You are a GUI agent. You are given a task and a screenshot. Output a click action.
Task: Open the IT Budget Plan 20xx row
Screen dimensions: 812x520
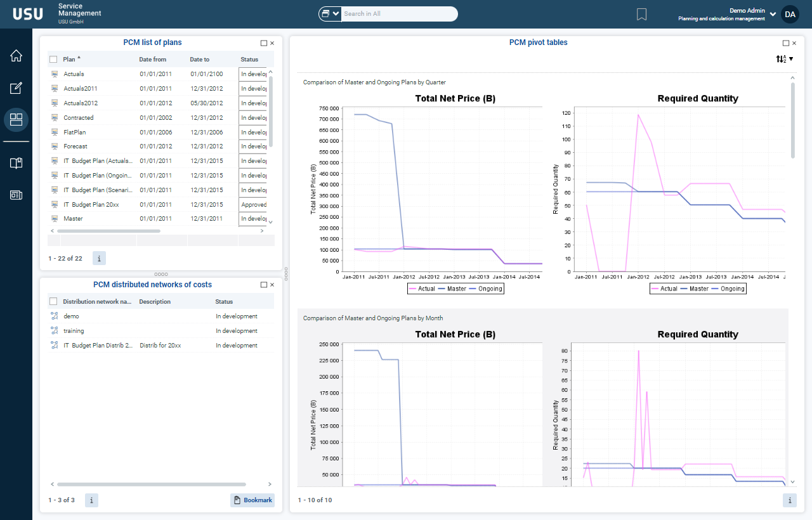point(91,205)
